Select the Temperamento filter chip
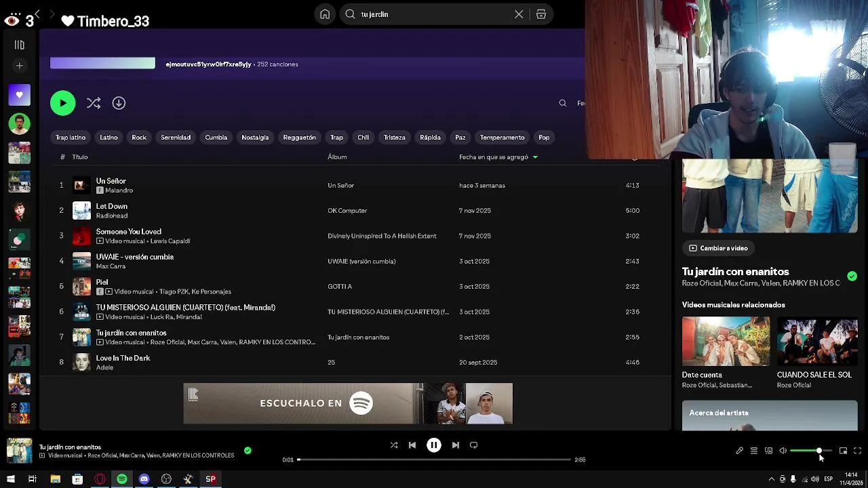The width and height of the screenshot is (868, 488). click(502, 138)
